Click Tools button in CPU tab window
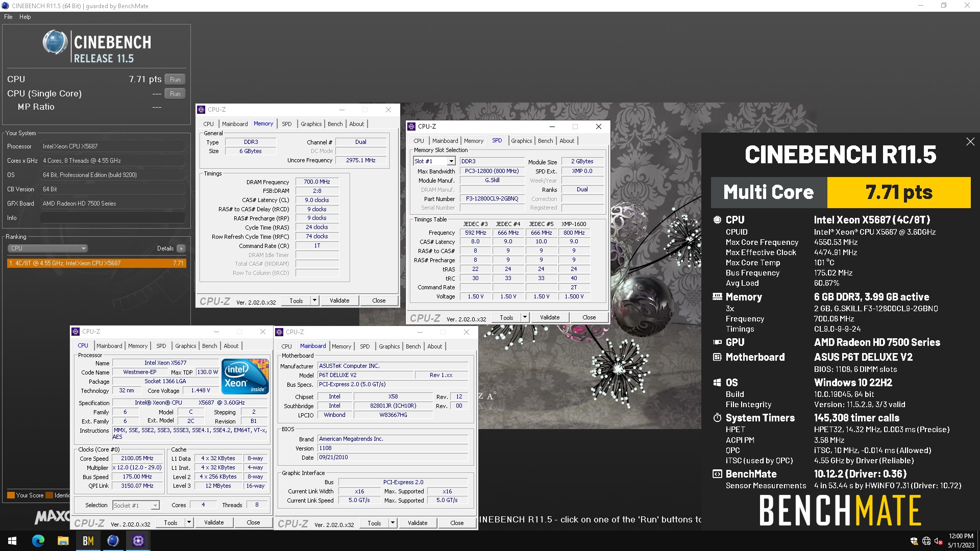This screenshot has height=551, width=980. (170, 522)
